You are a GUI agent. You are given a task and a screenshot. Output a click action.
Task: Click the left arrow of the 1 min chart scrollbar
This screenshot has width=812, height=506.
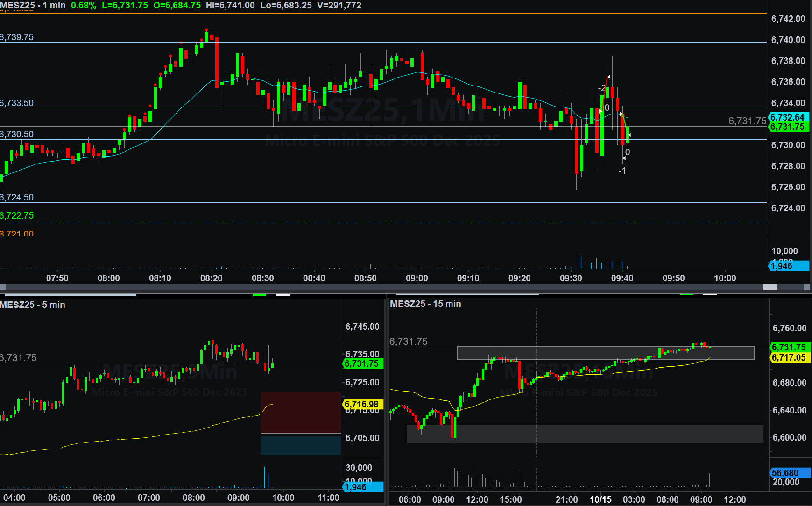point(3,287)
